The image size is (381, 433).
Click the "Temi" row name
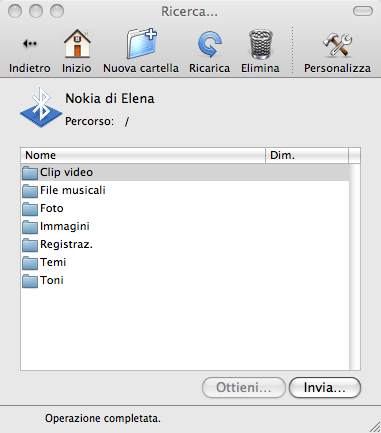[53, 262]
